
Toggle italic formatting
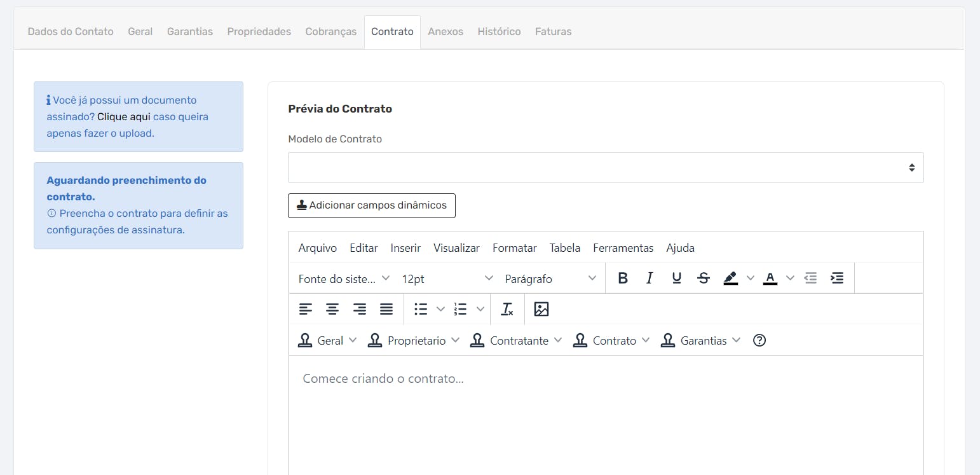tap(650, 278)
